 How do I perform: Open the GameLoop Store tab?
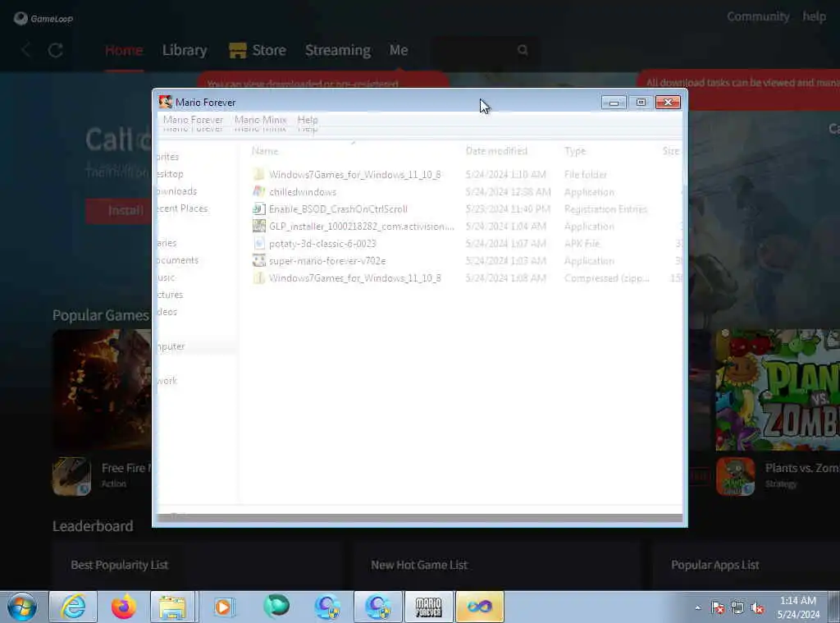[258, 50]
